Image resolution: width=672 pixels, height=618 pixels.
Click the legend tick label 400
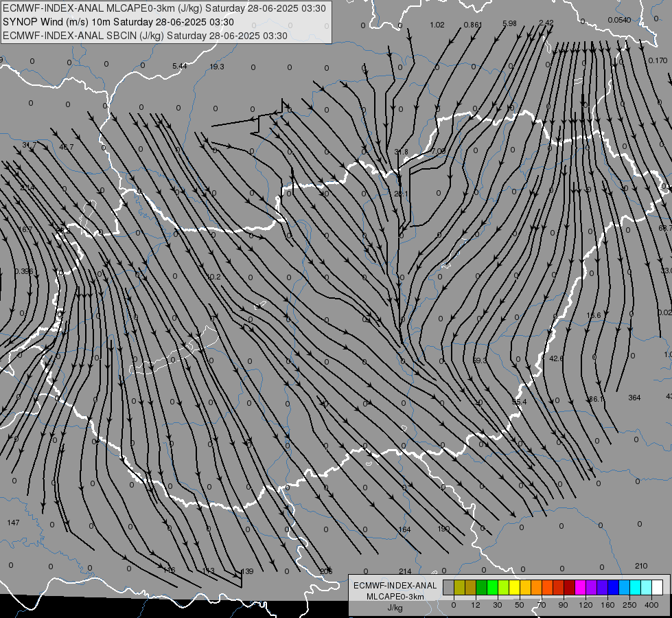(651, 605)
